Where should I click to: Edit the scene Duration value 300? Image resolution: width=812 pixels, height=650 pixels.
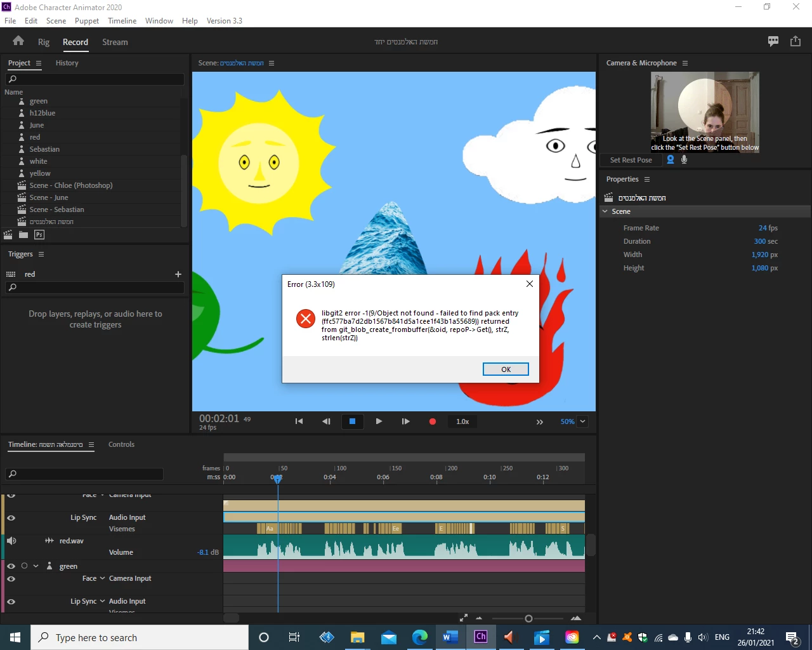[x=760, y=241]
